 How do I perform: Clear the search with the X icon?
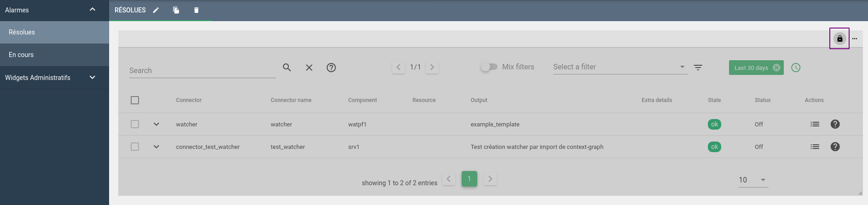click(309, 68)
